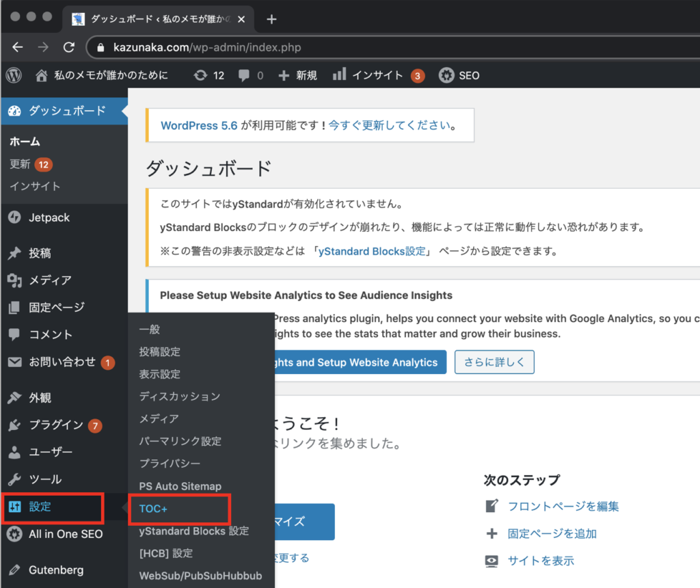Select TOC+ in settings flyout
Viewport: 700px width, 588px height.
point(153,509)
